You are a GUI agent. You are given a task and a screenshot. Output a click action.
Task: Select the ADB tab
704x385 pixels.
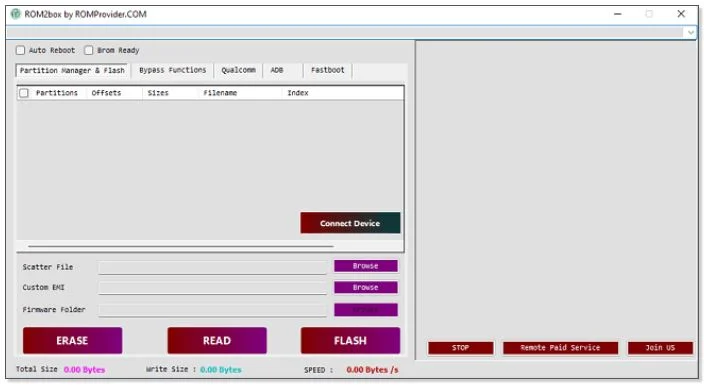[277, 70]
